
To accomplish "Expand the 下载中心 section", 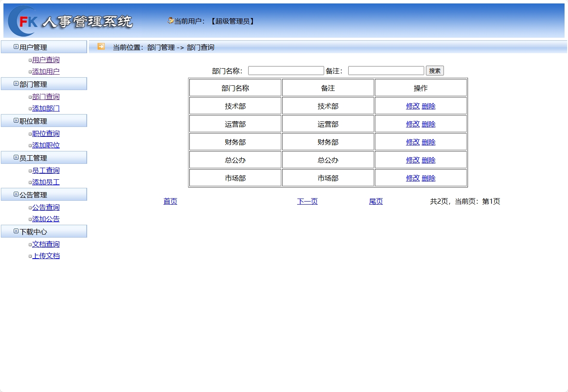I will click(x=15, y=231).
